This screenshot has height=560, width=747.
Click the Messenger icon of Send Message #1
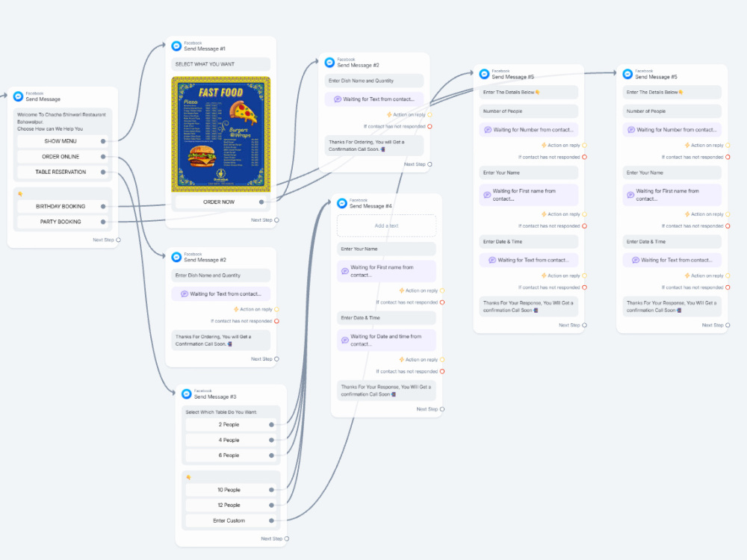[x=176, y=46]
